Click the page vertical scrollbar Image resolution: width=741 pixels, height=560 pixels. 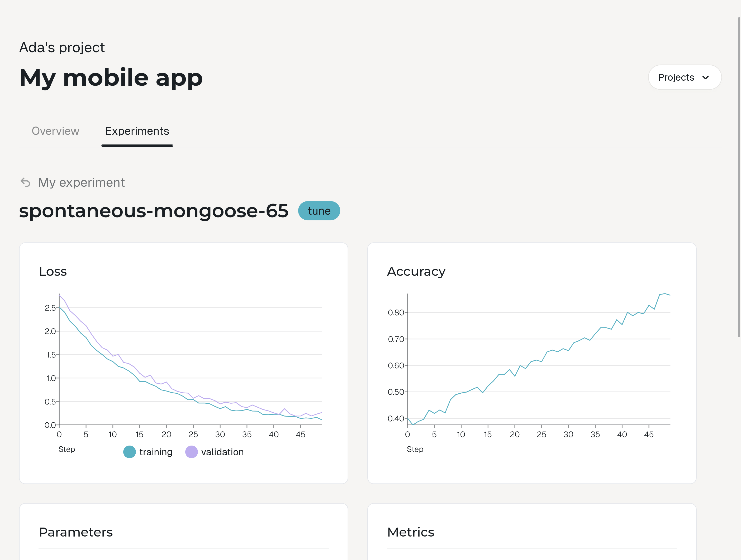[738, 177]
